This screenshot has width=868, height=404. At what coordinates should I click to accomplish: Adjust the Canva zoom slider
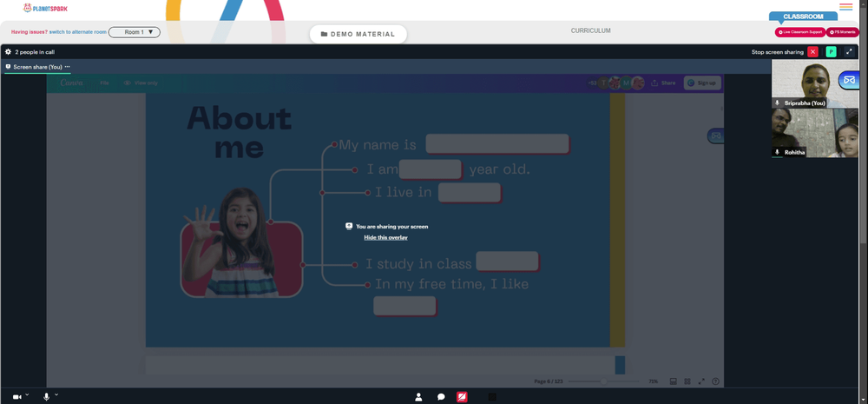pos(603,381)
